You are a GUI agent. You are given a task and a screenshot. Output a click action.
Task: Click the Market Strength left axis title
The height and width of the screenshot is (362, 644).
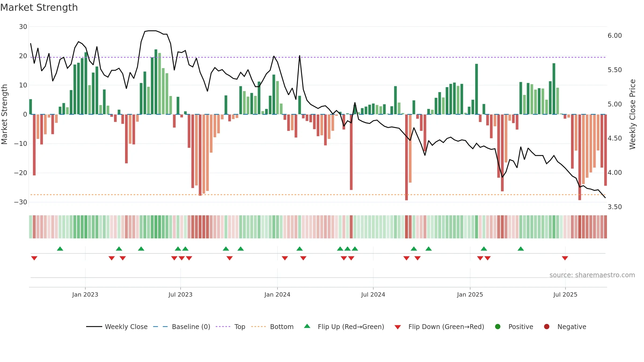tap(4, 114)
